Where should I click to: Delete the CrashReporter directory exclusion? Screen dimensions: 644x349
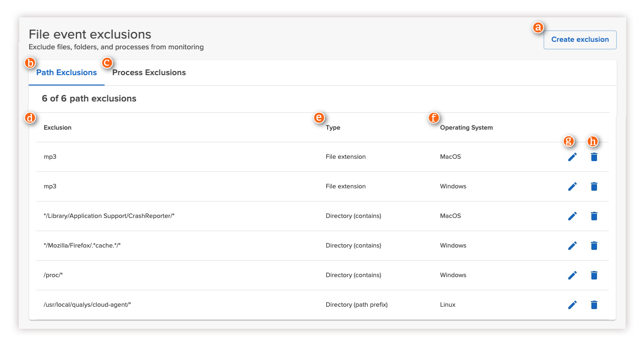click(594, 216)
